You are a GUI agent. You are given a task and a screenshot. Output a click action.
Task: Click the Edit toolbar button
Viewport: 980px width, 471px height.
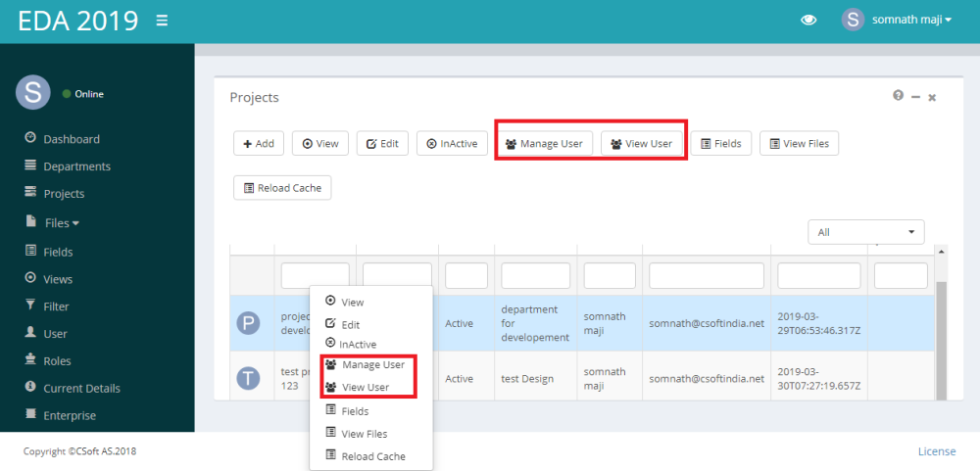[382, 143]
